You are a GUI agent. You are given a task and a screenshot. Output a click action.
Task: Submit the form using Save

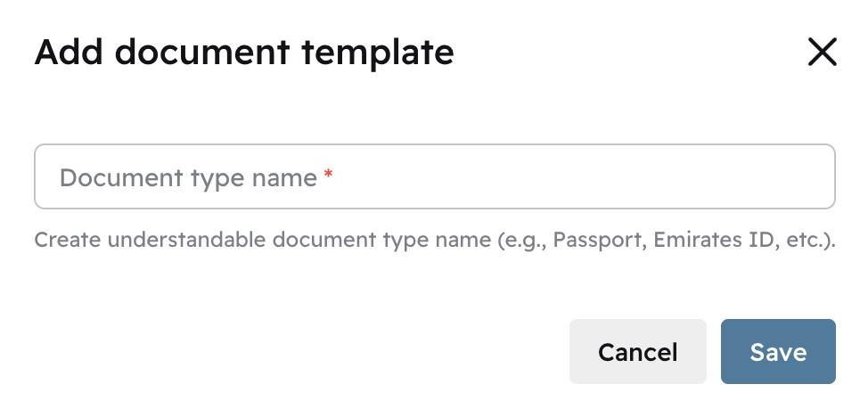click(777, 352)
